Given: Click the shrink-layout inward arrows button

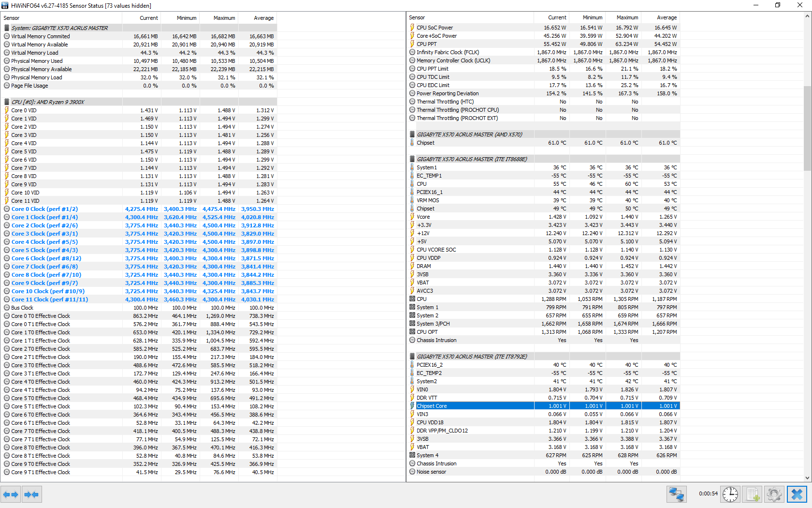Looking at the screenshot, I should (x=31, y=494).
